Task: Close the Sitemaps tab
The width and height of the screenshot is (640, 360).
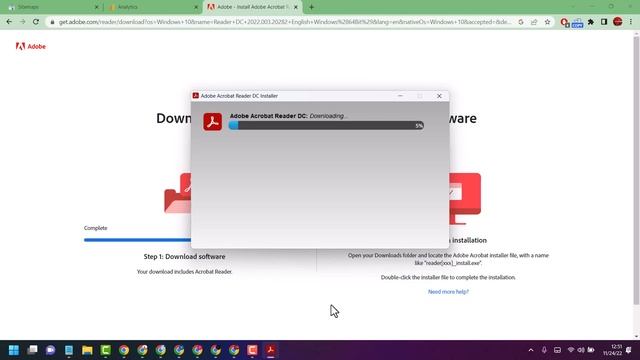Action: coord(96,7)
